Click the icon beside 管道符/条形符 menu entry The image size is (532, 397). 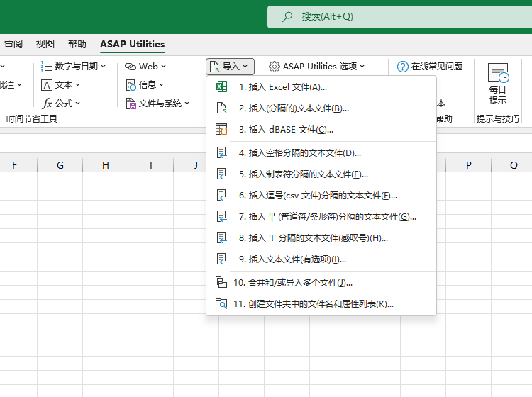coord(221,217)
